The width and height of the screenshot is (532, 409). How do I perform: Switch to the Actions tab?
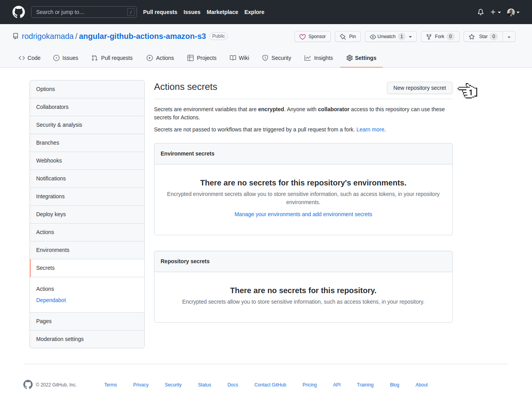pos(164,58)
